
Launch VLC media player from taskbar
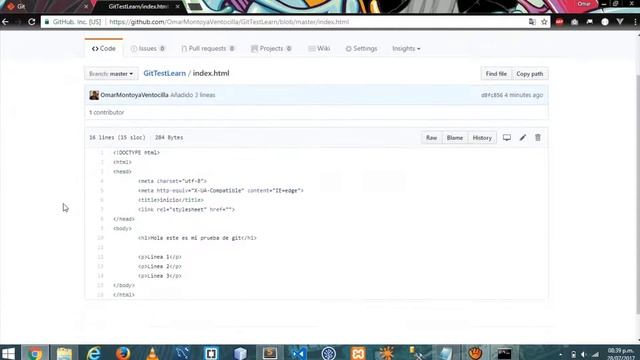tap(152, 353)
